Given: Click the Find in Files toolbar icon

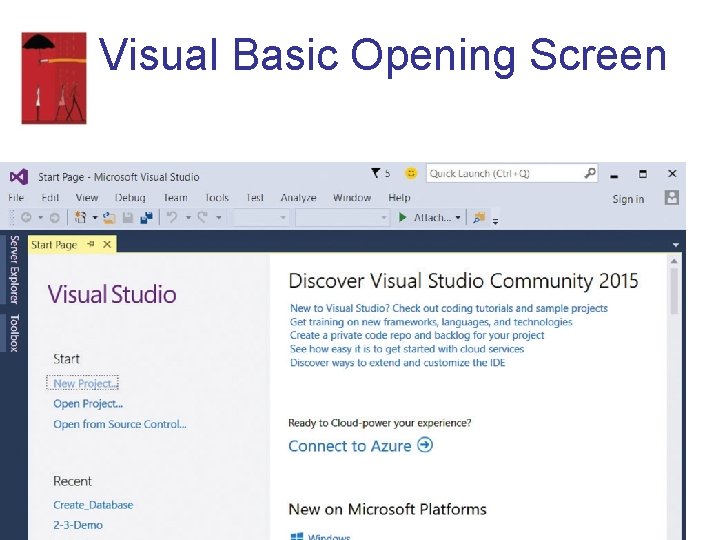Looking at the screenshot, I should [479, 217].
